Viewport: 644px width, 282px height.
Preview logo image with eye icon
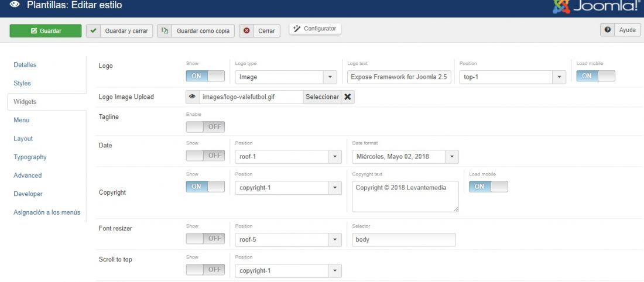coord(192,97)
